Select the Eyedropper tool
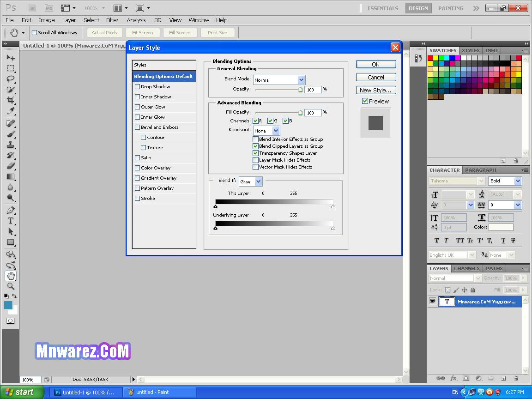 tap(11, 111)
